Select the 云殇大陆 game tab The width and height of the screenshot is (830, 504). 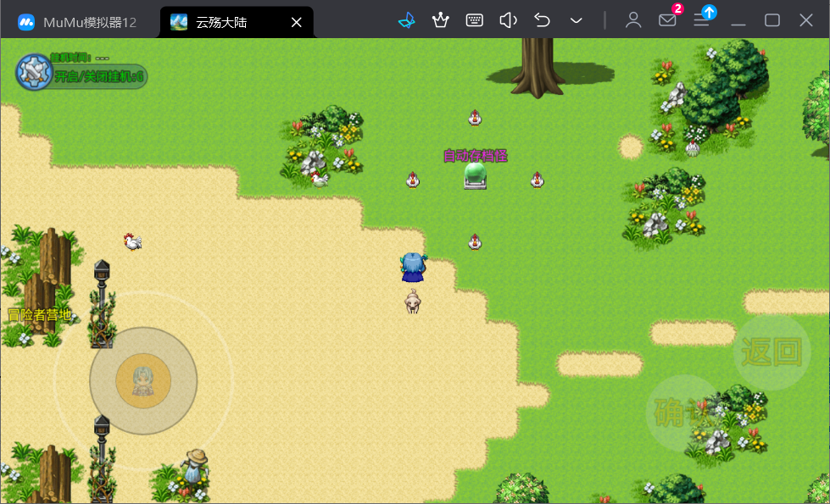[x=220, y=22]
